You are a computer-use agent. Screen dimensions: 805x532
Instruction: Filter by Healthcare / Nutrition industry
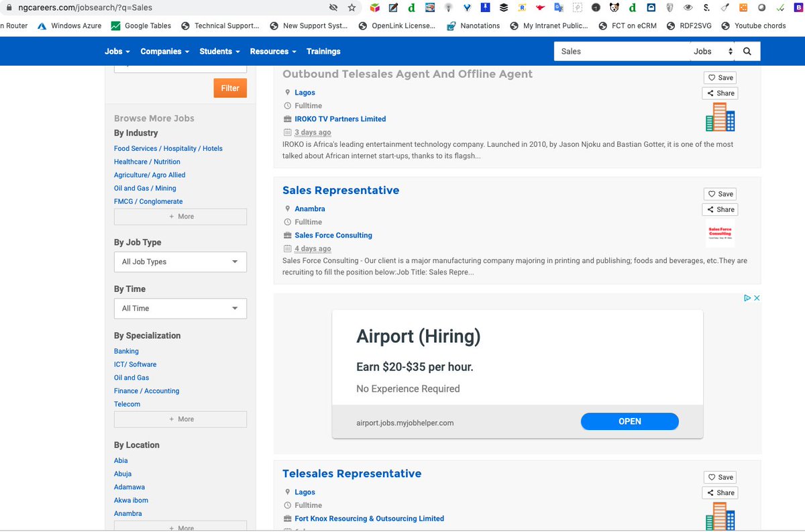(x=147, y=162)
